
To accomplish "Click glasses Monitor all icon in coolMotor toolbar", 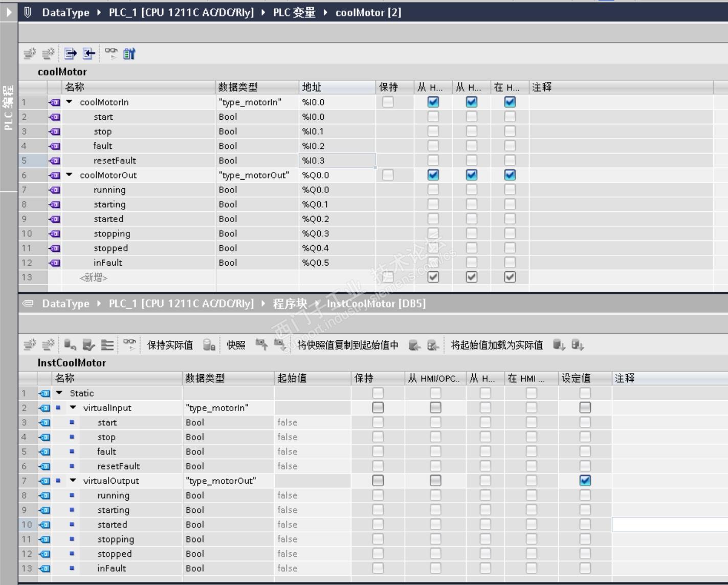I will coord(111,53).
